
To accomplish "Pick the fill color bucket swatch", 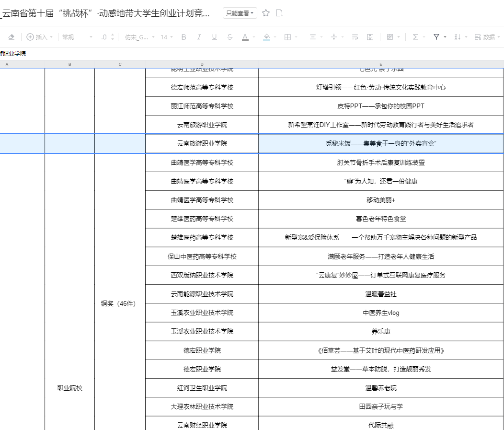I will coord(266,37).
